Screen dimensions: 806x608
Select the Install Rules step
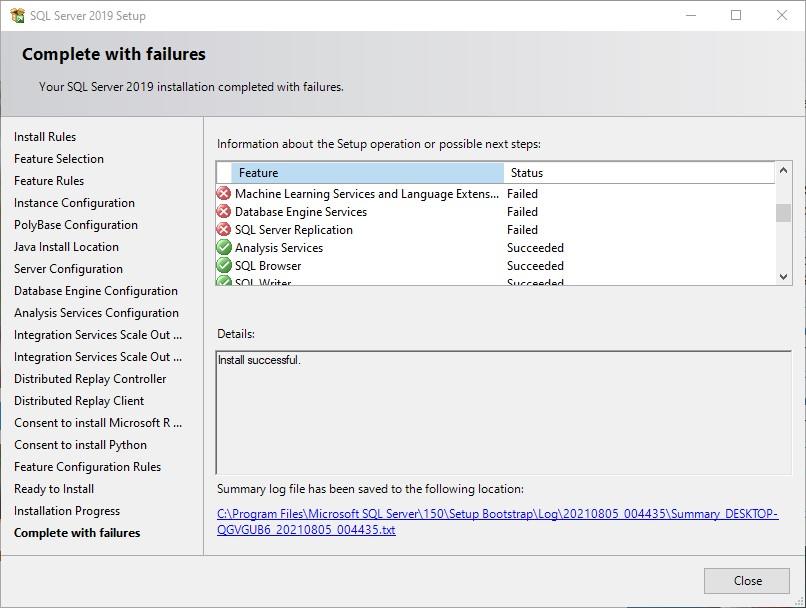[45, 137]
